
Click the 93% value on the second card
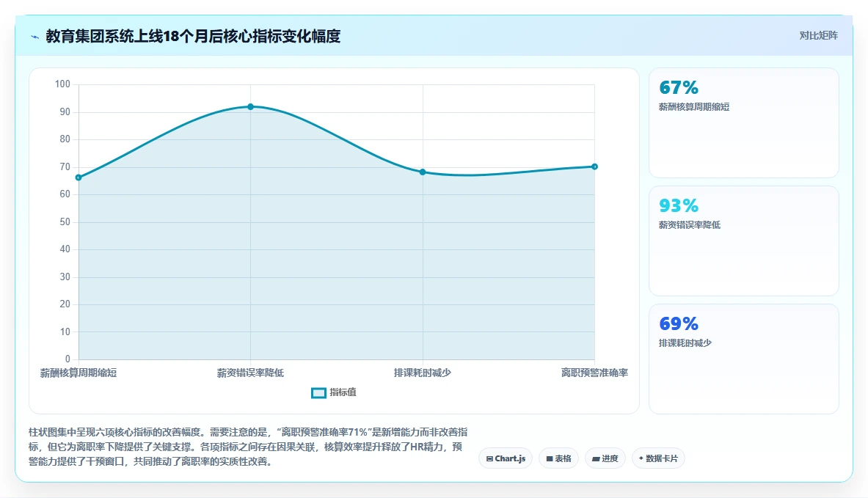(679, 205)
